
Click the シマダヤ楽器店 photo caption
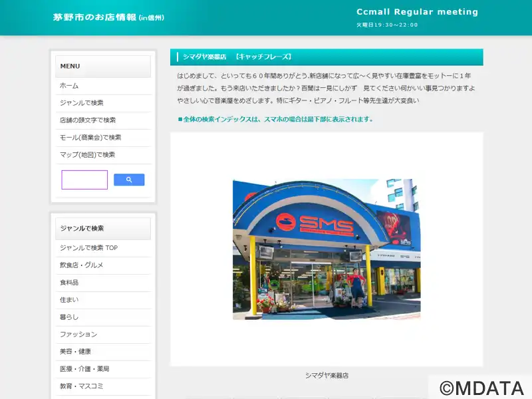pos(327,375)
